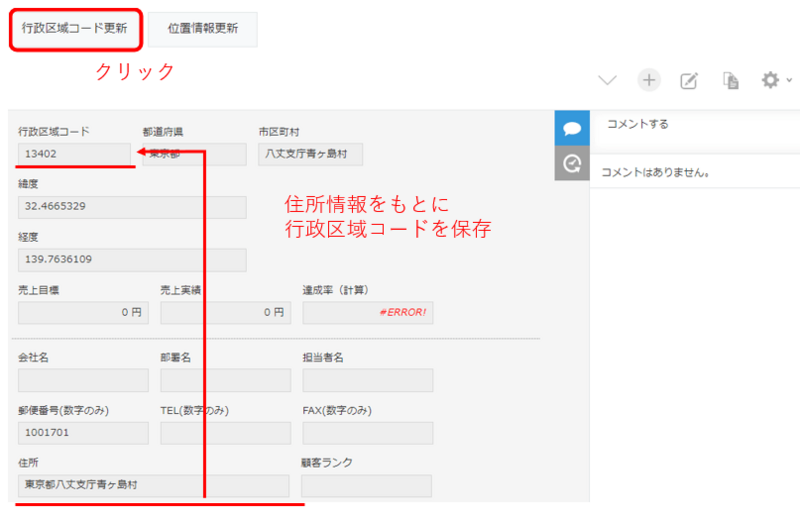Click the 市区町村 field 八丈支庁青ヶ島村
Viewport: 800px width, 517px height.
[310, 154]
